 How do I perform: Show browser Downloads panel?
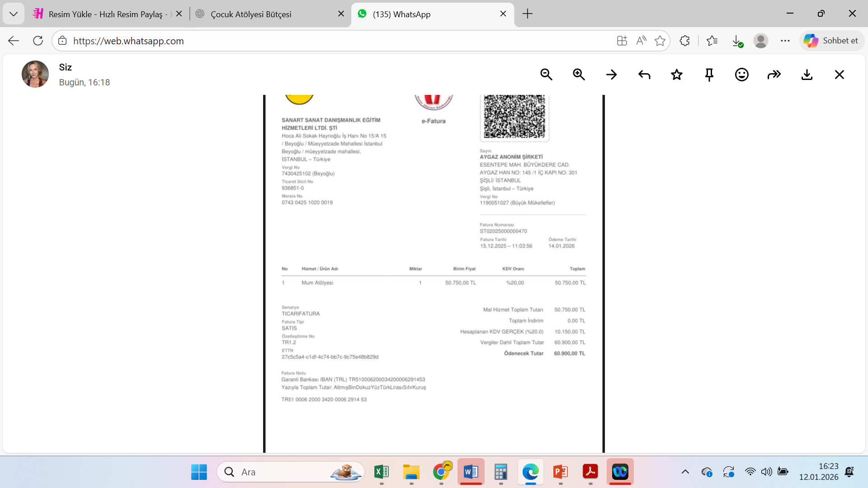[737, 41]
